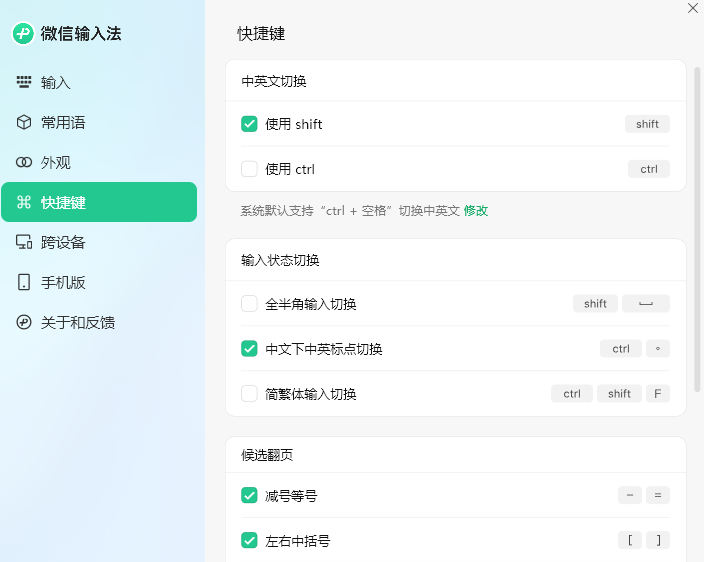Screen dimensions: 704x562
Task: Check the 简繁体输入切换 option
Action: pos(250,394)
